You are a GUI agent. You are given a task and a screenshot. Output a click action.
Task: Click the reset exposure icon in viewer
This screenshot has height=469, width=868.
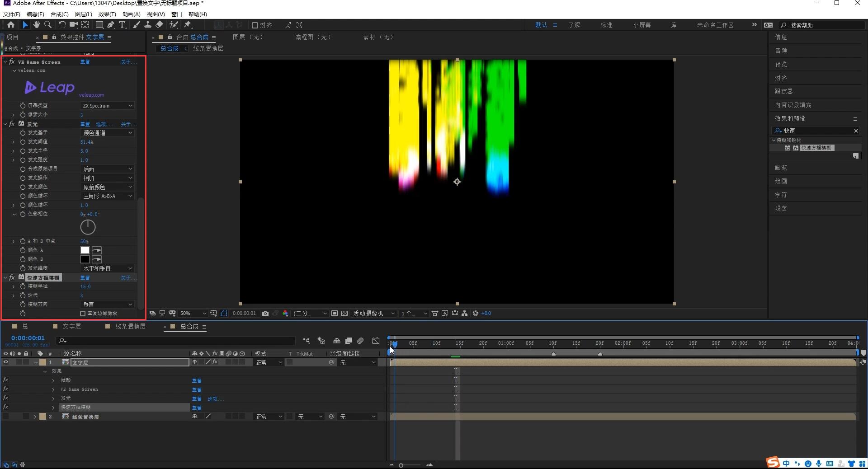pos(476,313)
